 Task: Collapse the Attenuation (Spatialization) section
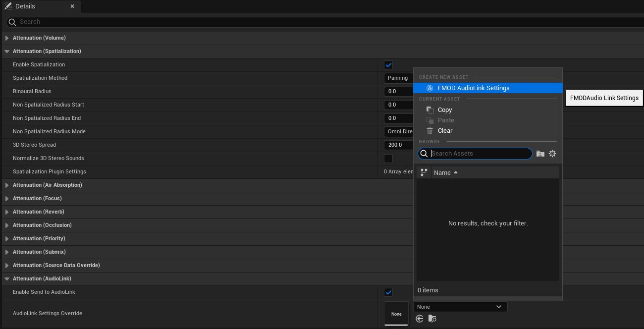pyautogui.click(x=7, y=52)
